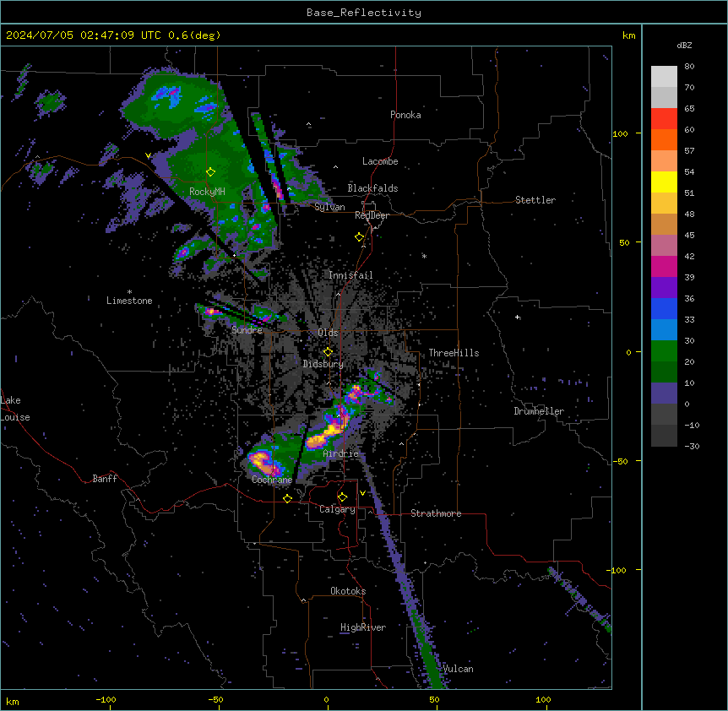Click the RockyMH label
728x711 pixels.
tap(207, 192)
